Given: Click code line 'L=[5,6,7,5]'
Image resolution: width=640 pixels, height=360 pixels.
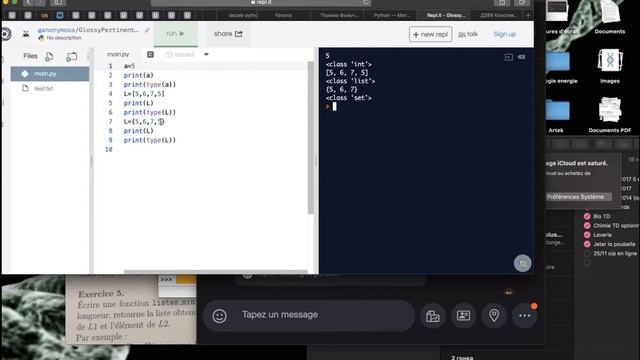Looking at the screenshot, I should (144, 94).
